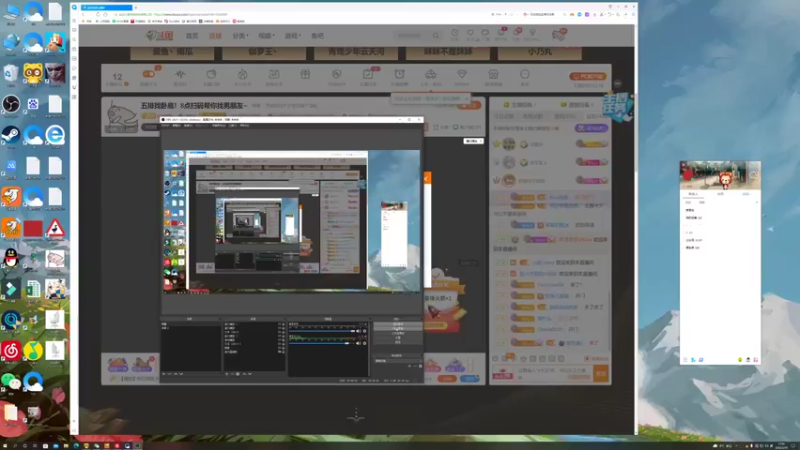The image size is (800, 450).
Task: Click the bottom button in the OBS controls dock
Action: [398, 342]
